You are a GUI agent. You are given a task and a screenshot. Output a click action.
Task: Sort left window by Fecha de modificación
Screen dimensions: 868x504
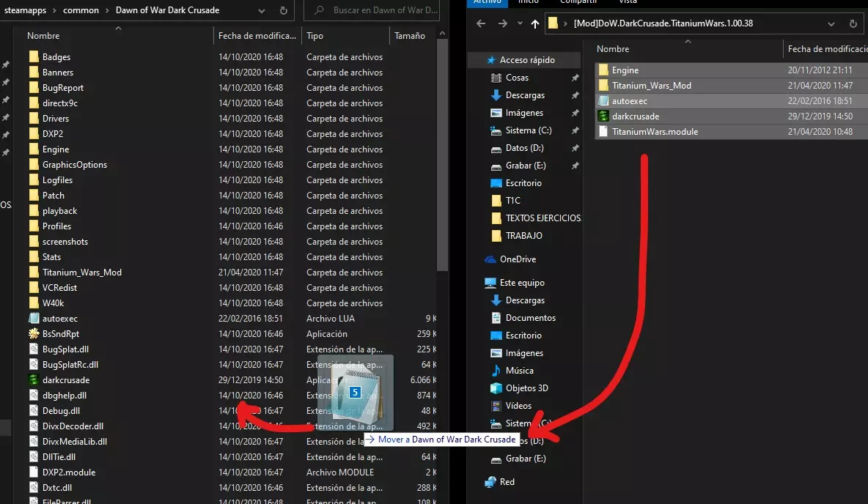coord(257,35)
